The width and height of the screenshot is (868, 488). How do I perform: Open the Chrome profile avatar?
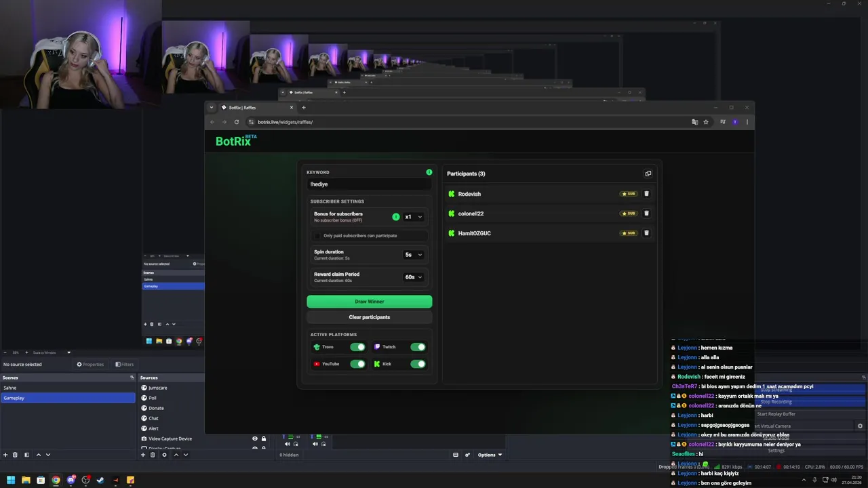pos(735,122)
